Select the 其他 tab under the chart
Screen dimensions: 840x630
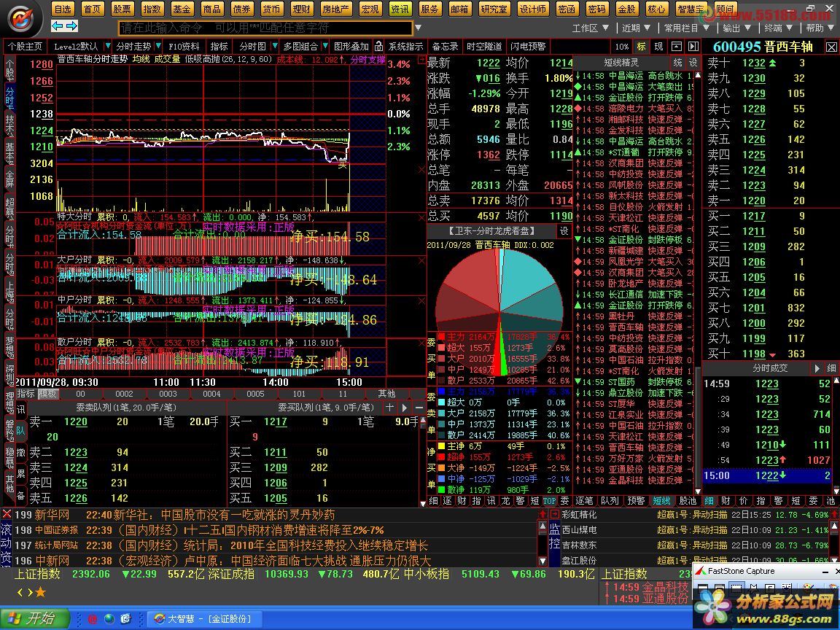tap(386, 394)
